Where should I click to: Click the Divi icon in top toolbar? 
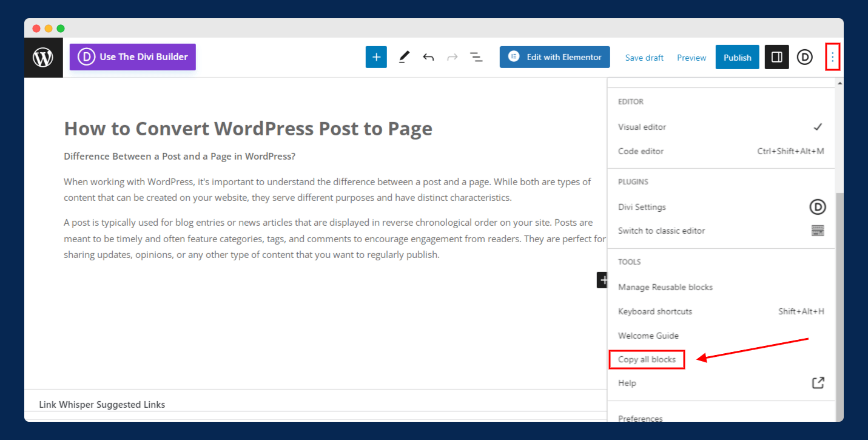pyautogui.click(x=804, y=57)
